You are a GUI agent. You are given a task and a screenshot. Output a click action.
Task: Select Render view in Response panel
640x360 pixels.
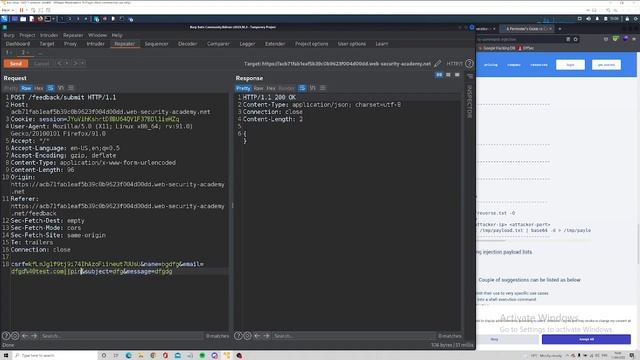click(287, 88)
